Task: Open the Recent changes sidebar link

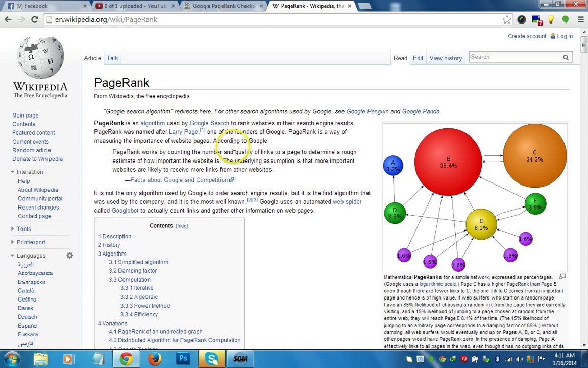Action: [x=38, y=208]
